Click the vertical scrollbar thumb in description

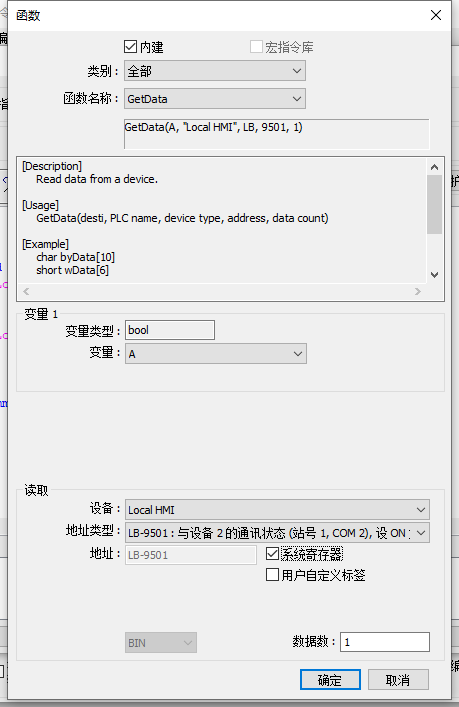click(x=434, y=204)
